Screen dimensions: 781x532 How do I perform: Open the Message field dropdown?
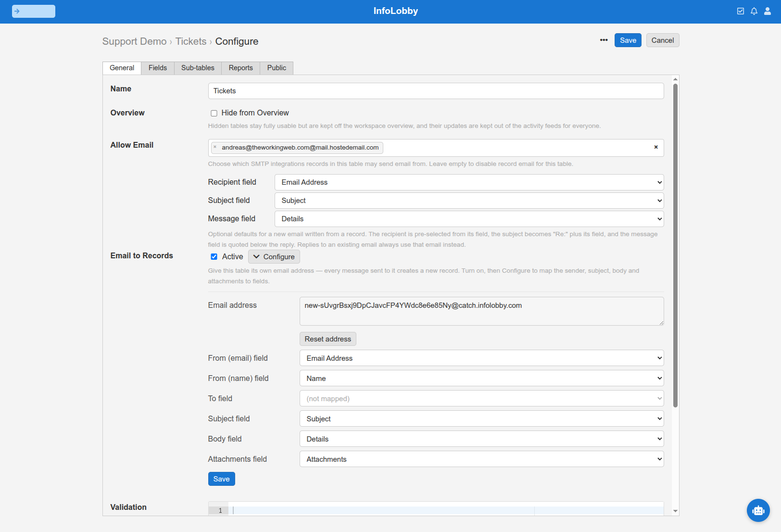coord(469,219)
